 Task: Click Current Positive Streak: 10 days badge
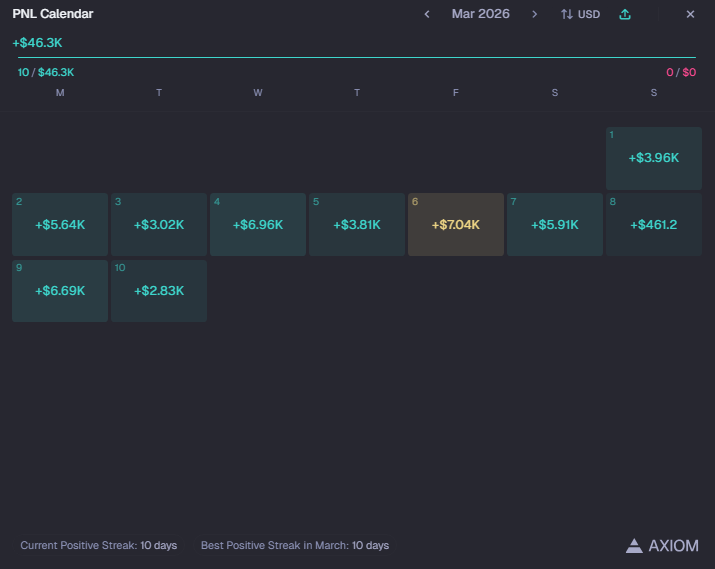[x=98, y=545]
